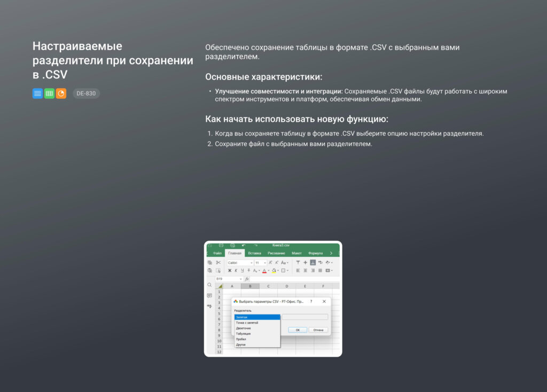Switch to the Вставка ribbon tab

point(254,253)
